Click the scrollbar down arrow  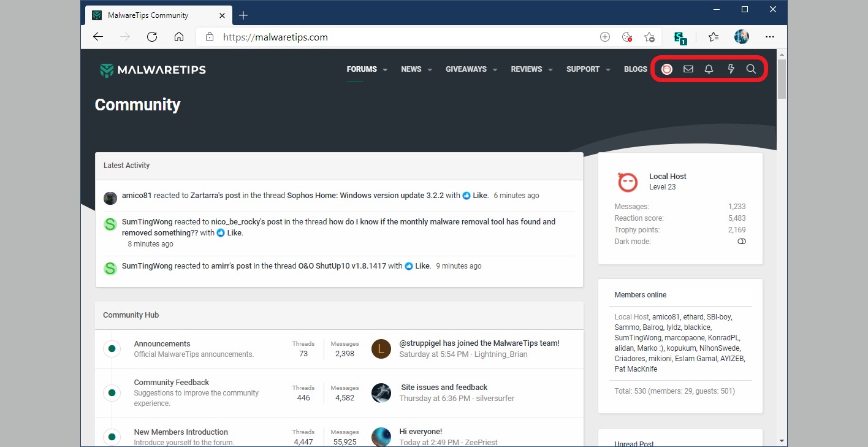coord(782,441)
